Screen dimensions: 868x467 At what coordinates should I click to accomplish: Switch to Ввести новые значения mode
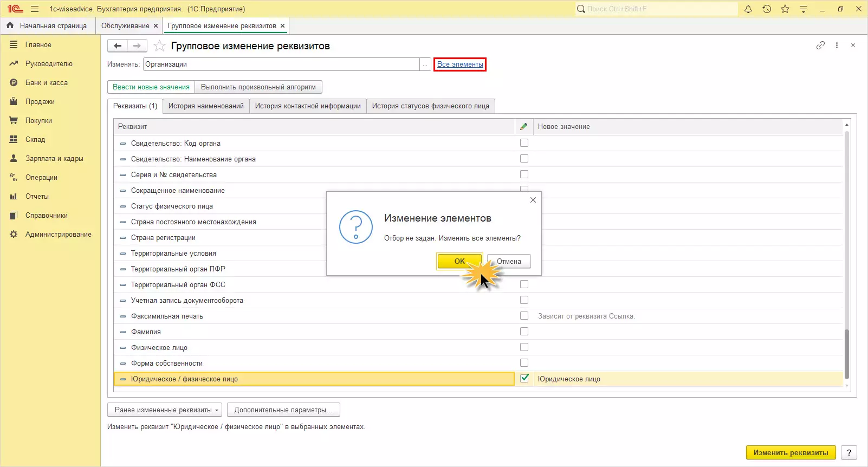pyautogui.click(x=151, y=87)
